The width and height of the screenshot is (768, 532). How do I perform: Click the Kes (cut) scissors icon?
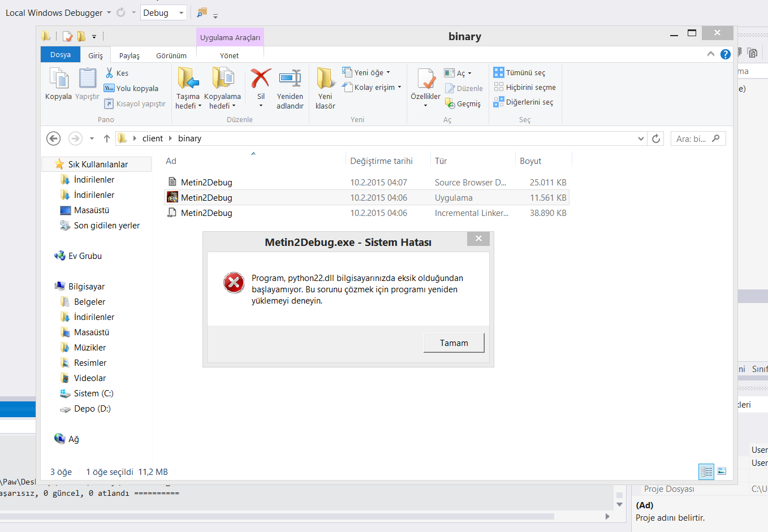point(109,73)
